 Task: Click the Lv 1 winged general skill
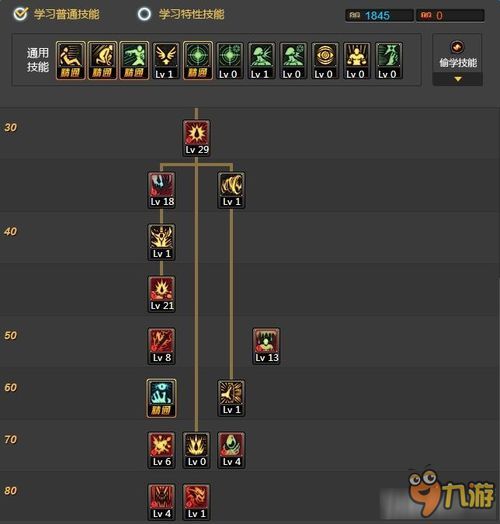(x=165, y=61)
